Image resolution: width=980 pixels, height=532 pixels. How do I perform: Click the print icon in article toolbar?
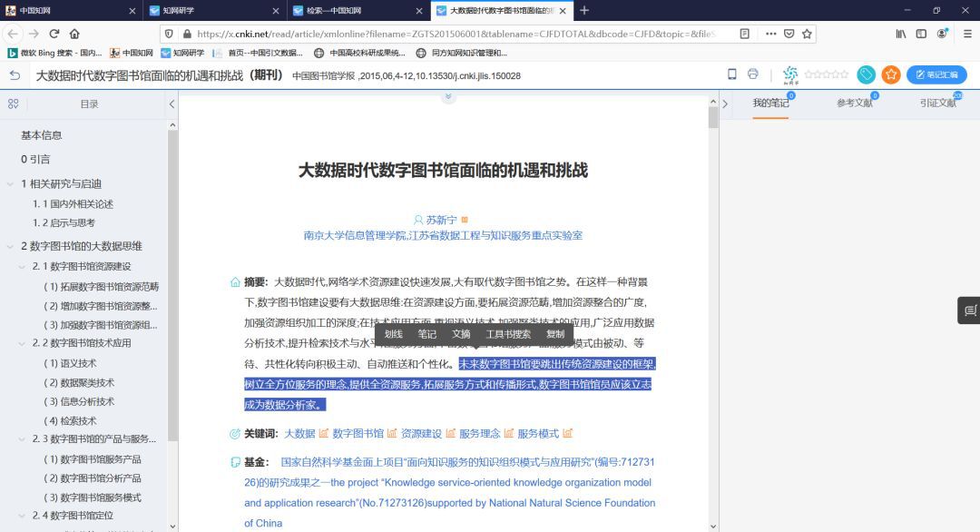pos(752,74)
